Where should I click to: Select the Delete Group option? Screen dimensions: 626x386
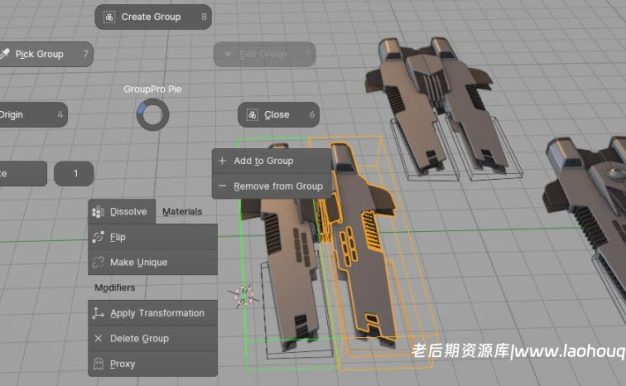point(153,338)
